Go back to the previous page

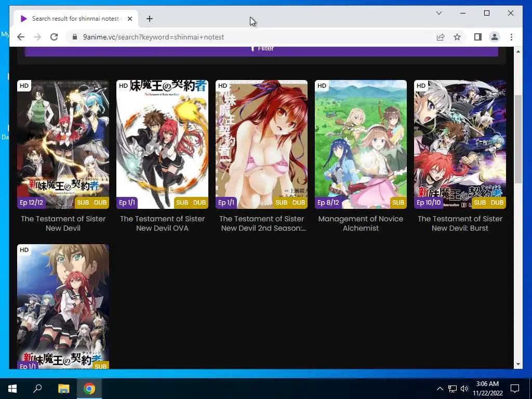coord(21,37)
